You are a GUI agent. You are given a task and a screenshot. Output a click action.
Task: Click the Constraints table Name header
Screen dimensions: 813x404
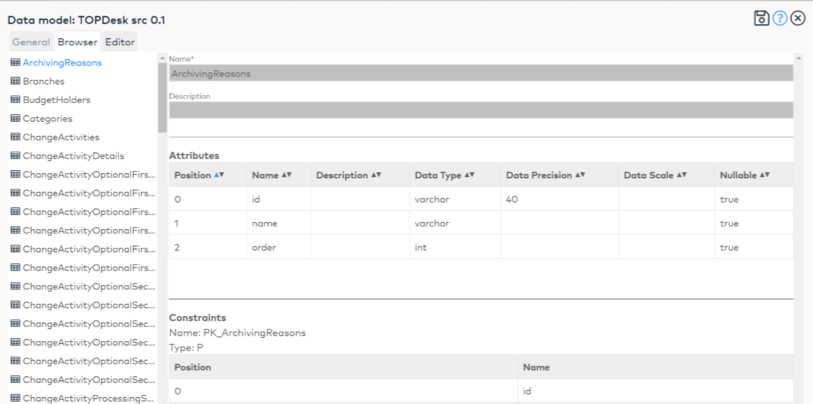pyautogui.click(x=655, y=367)
